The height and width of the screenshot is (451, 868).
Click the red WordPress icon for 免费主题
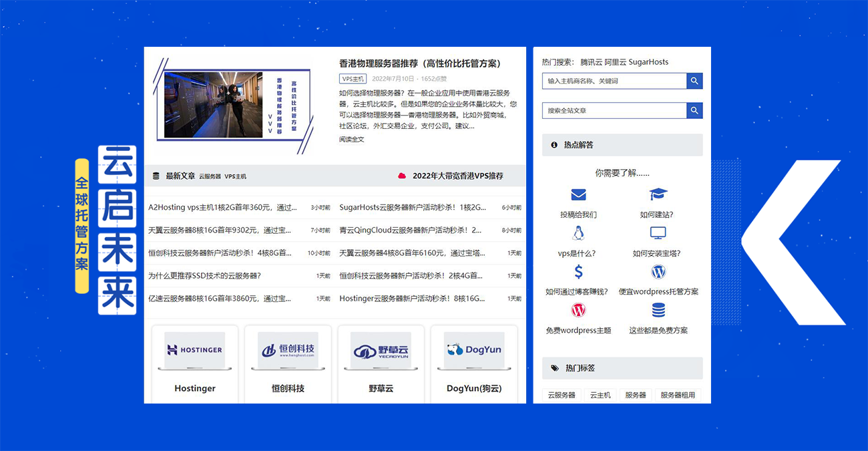pos(578,310)
